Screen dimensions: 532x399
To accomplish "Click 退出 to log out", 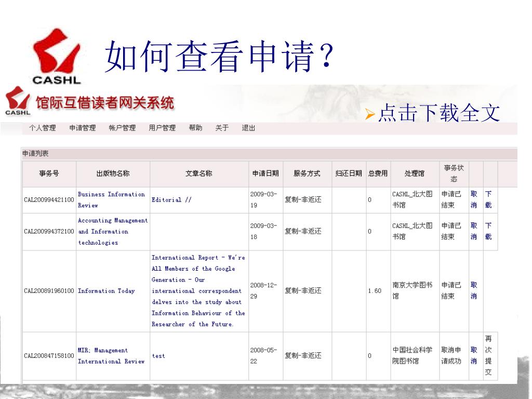I will pos(248,128).
